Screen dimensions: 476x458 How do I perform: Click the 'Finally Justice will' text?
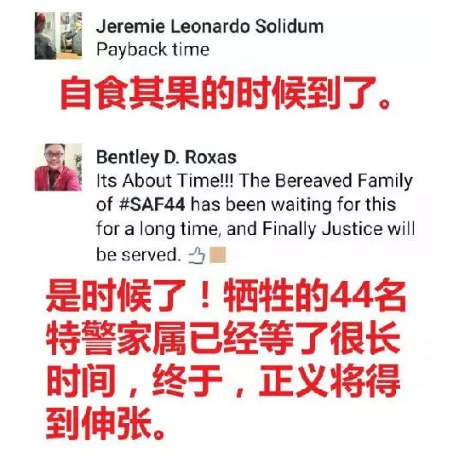[x=339, y=228]
